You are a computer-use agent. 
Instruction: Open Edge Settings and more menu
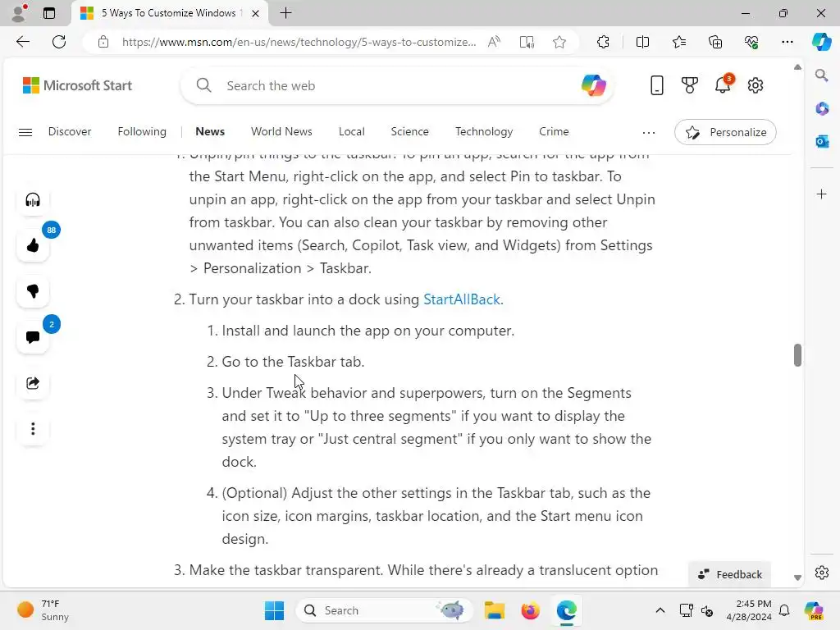[x=787, y=42]
